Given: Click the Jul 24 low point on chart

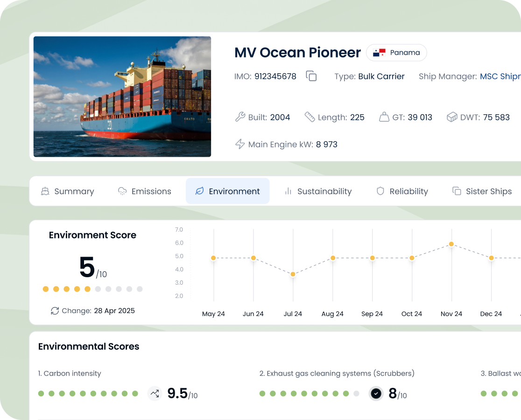Looking at the screenshot, I should tap(293, 274).
